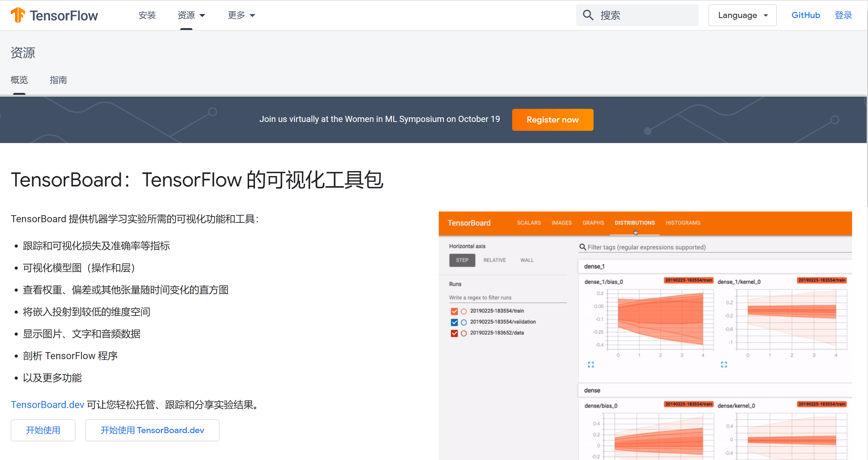Click the 'Runs' label
The image size is (868, 460).
(455, 284)
